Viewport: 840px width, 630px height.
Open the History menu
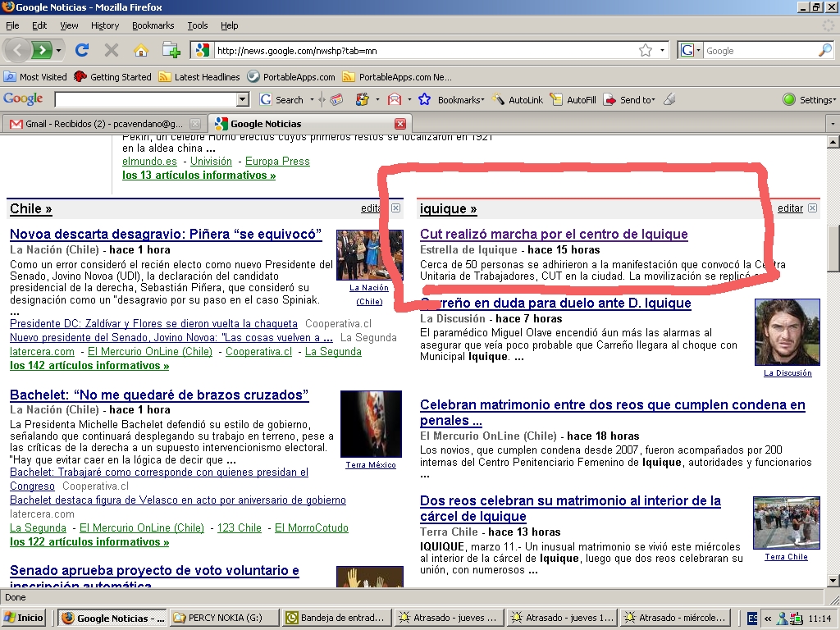tap(105, 25)
